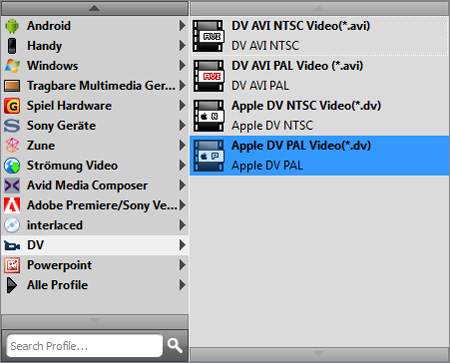Click the Zune label
Screen dimensions: 450x363
pos(41,146)
